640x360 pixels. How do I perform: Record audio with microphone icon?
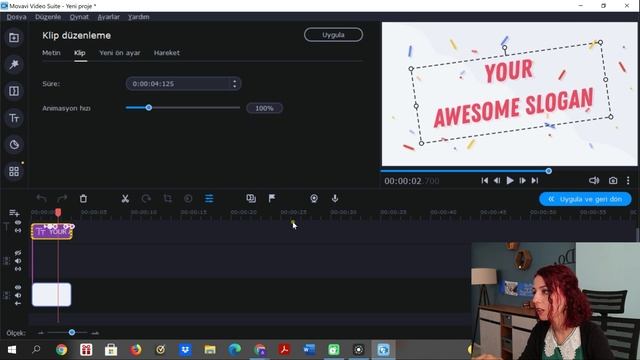(335, 198)
